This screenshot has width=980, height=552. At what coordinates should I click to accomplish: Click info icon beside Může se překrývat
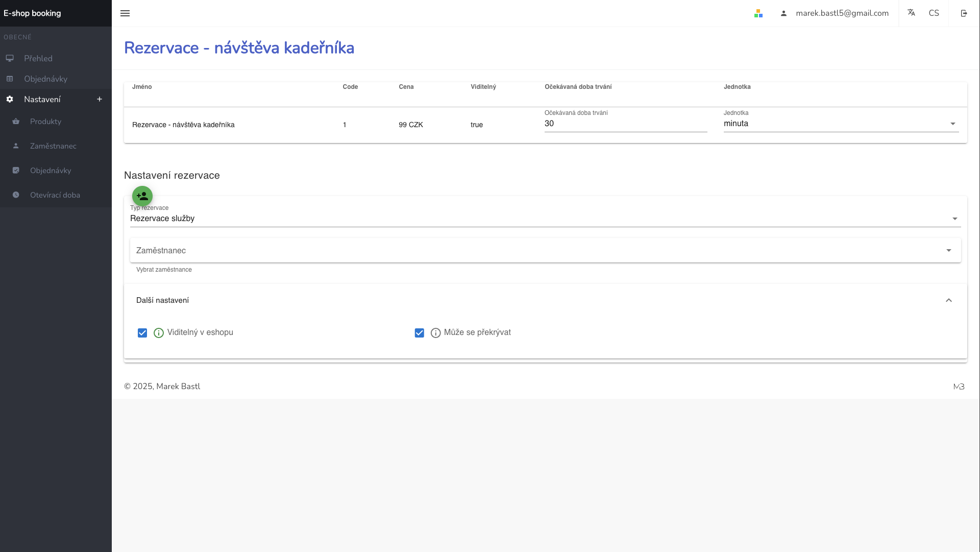click(435, 333)
